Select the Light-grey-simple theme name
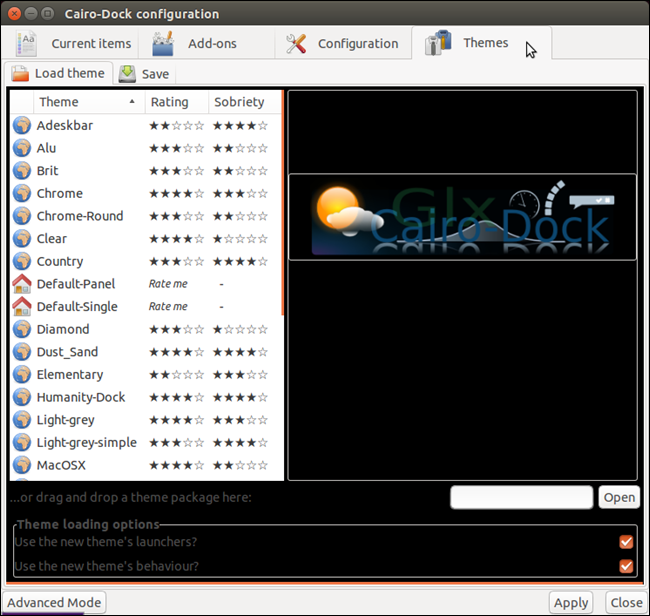Image resolution: width=650 pixels, height=616 pixels. (87, 443)
